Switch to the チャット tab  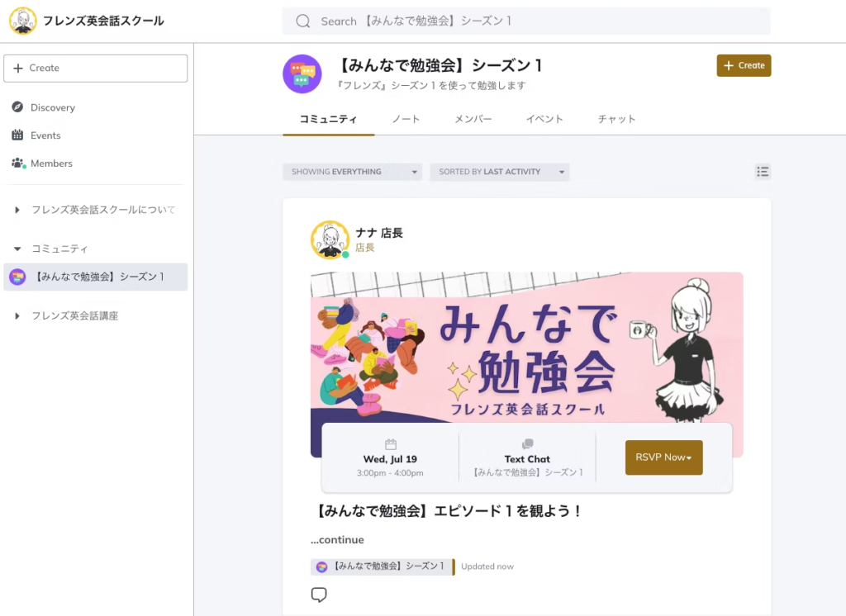(616, 119)
